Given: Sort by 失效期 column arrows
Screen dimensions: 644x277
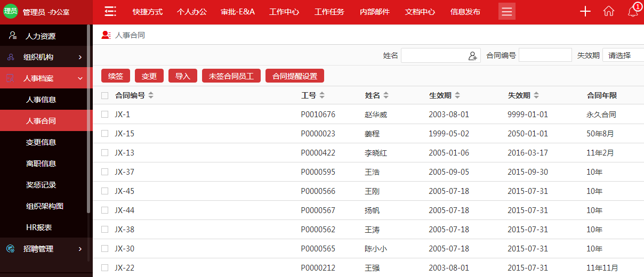Looking at the screenshot, I should pos(536,95).
